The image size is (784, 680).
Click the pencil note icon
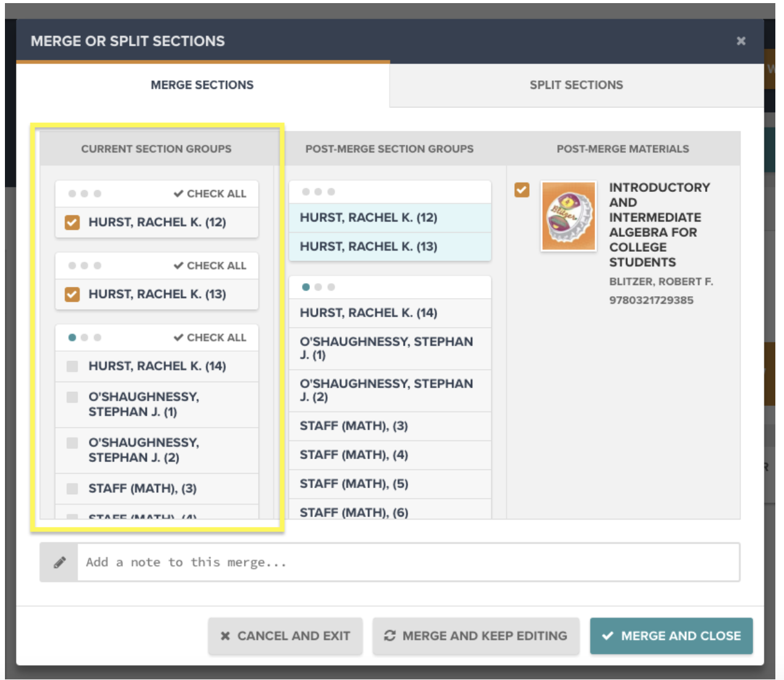(59, 562)
